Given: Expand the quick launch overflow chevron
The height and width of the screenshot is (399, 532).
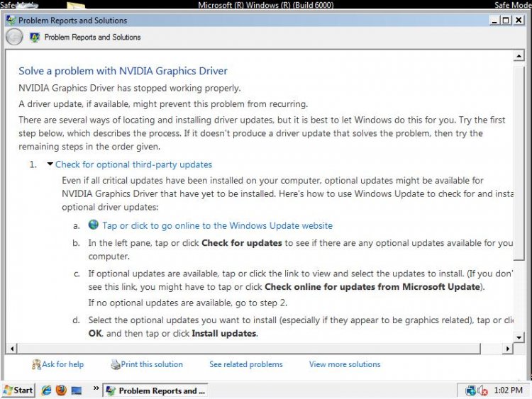Looking at the screenshot, I should pyautogui.click(x=96, y=388).
